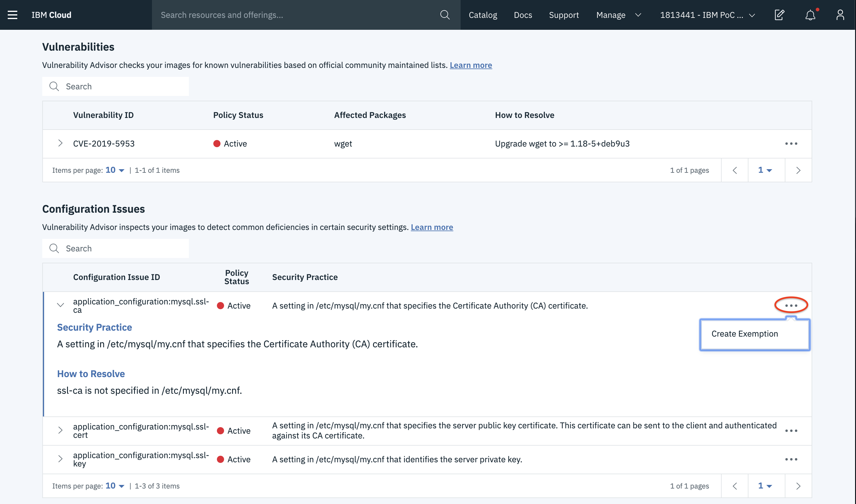
Task: Click the edit pencil icon in header
Action: [x=779, y=15]
